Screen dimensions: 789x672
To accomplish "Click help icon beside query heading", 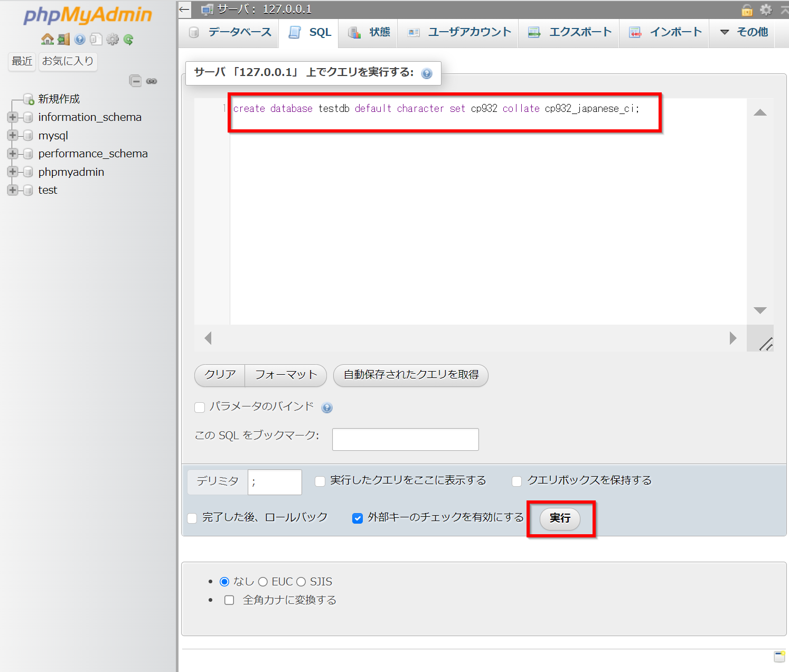I will click(427, 73).
